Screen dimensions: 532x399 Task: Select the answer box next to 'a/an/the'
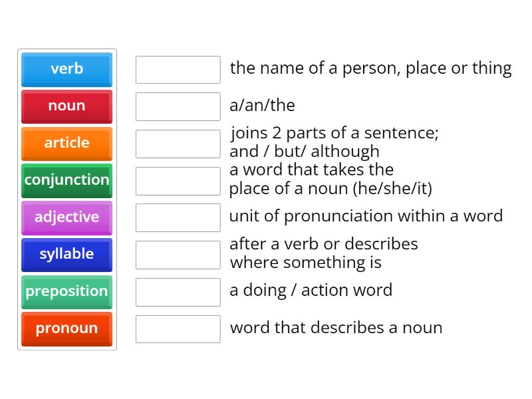178,105
